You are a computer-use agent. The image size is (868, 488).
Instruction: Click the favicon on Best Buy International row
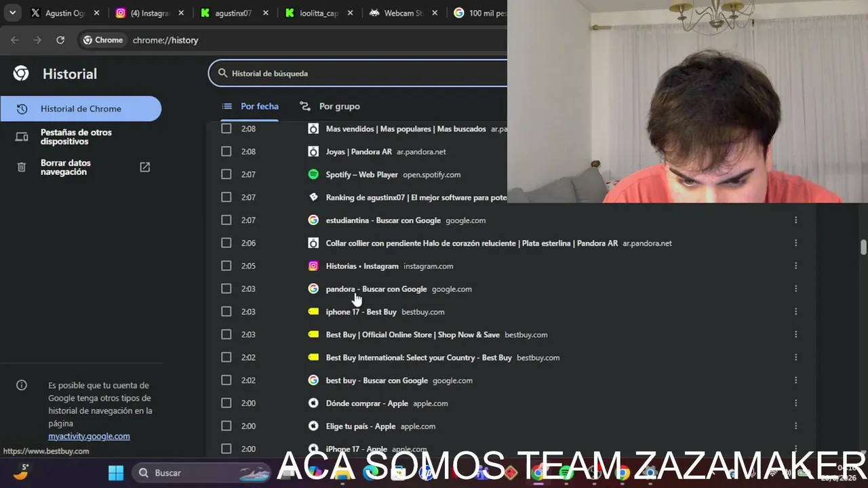tap(313, 357)
